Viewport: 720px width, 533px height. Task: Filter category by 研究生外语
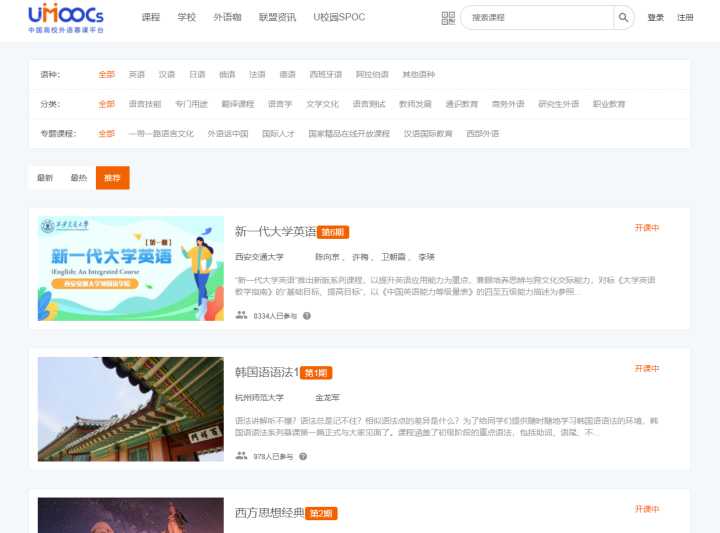click(558, 104)
